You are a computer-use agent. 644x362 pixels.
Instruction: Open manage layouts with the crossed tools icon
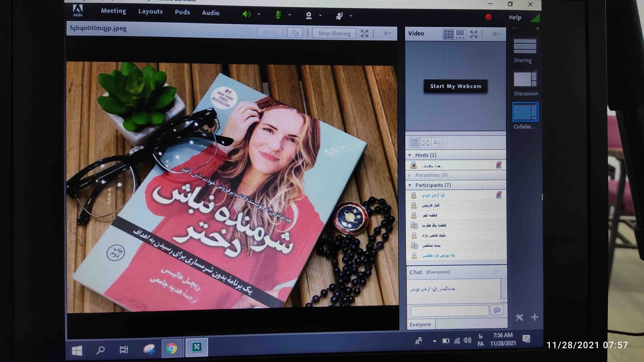coord(519,317)
